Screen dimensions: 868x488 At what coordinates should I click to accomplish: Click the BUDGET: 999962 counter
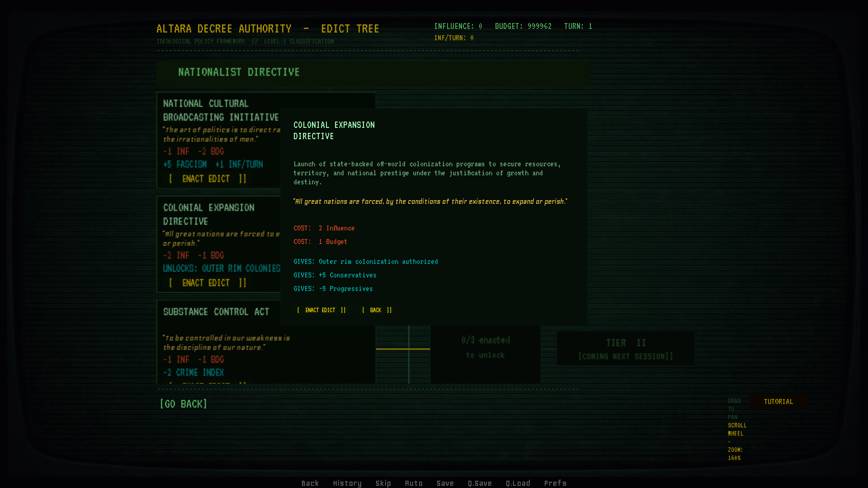[x=523, y=26]
